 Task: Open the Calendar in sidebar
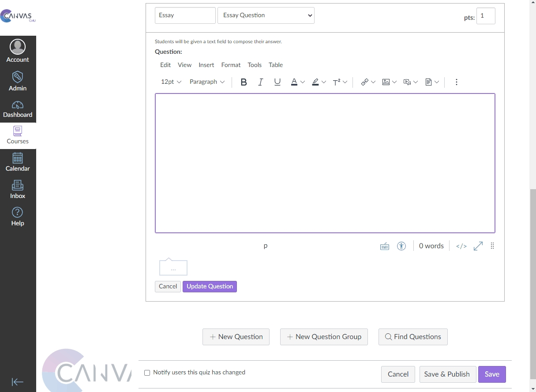[18, 162]
